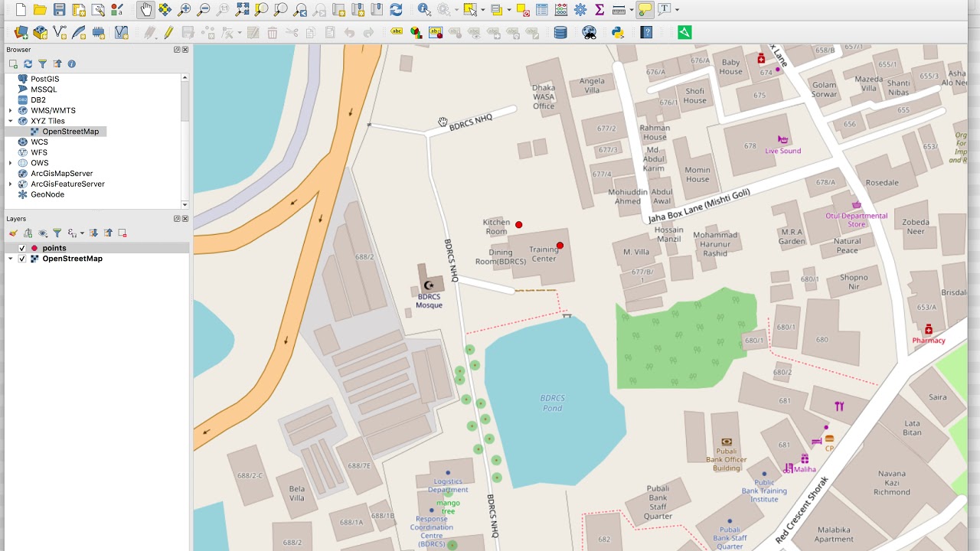Image resolution: width=980 pixels, height=551 pixels.
Task: Expand the WMS/WMTS tree node
Action: coord(11,111)
